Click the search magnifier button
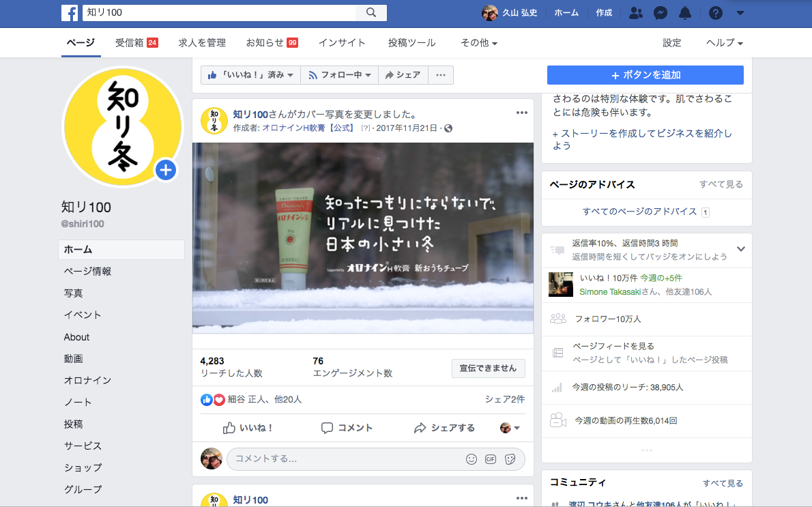 pos(371,13)
